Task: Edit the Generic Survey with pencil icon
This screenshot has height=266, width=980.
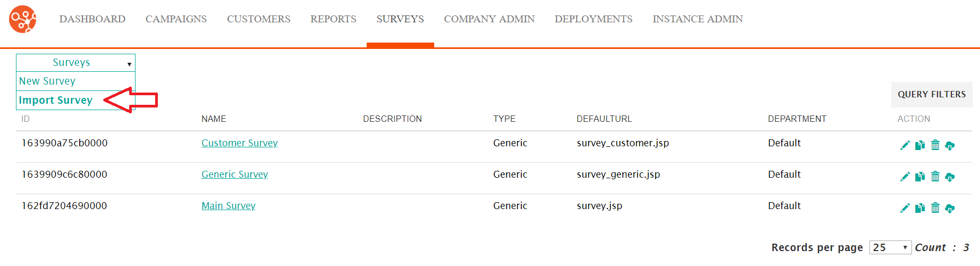Action: pyautogui.click(x=905, y=177)
